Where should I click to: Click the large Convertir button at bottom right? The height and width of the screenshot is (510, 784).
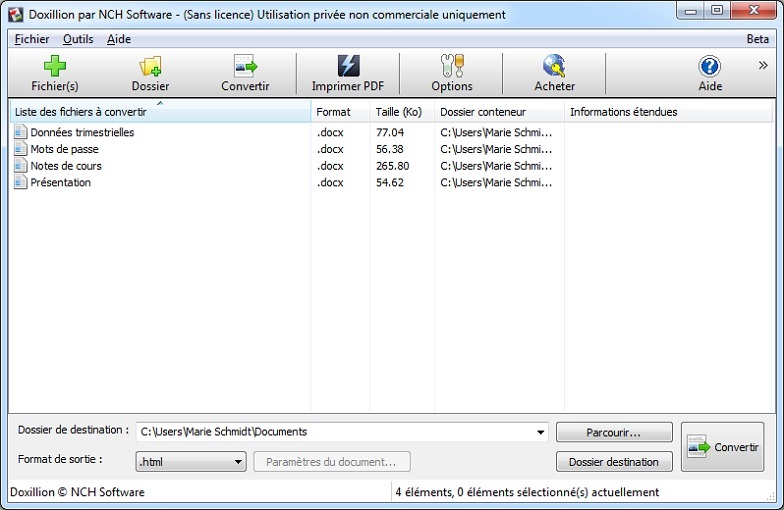click(x=722, y=447)
